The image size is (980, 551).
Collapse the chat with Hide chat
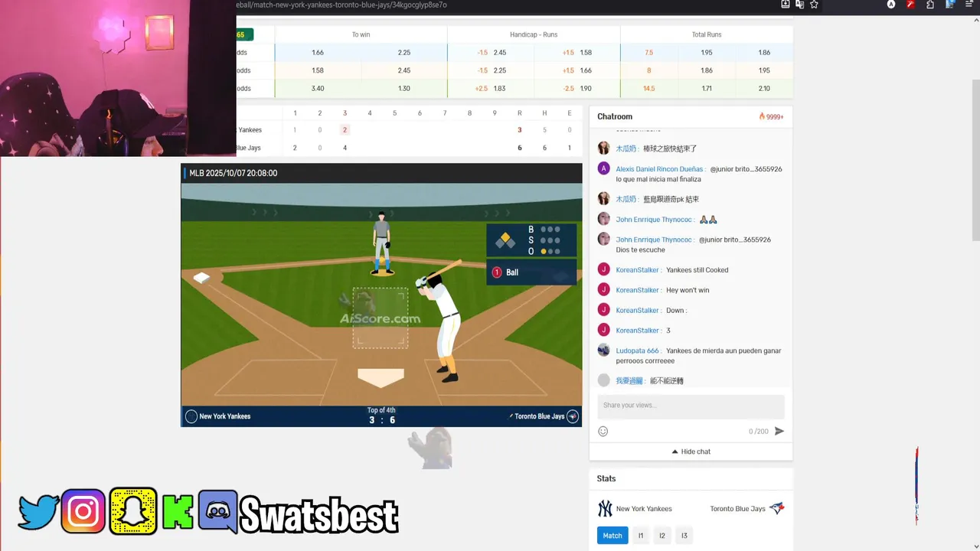691,452
